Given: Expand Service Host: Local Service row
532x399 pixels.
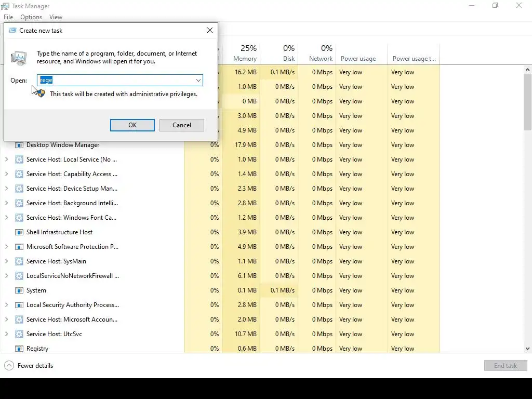Looking at the screenshot, I should [x=6, y=159].
